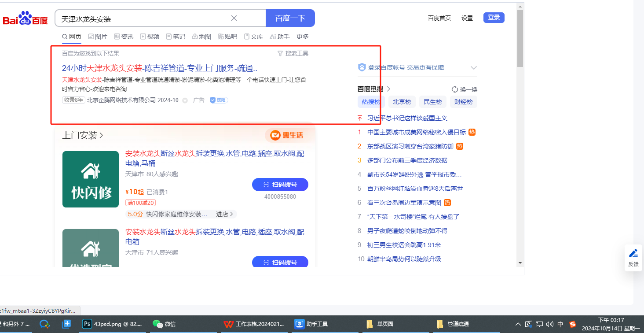Screen dimensions: 644x333
Task: Expand the 登录百度帐号 chevron
Action: click(x=474, y=67)
